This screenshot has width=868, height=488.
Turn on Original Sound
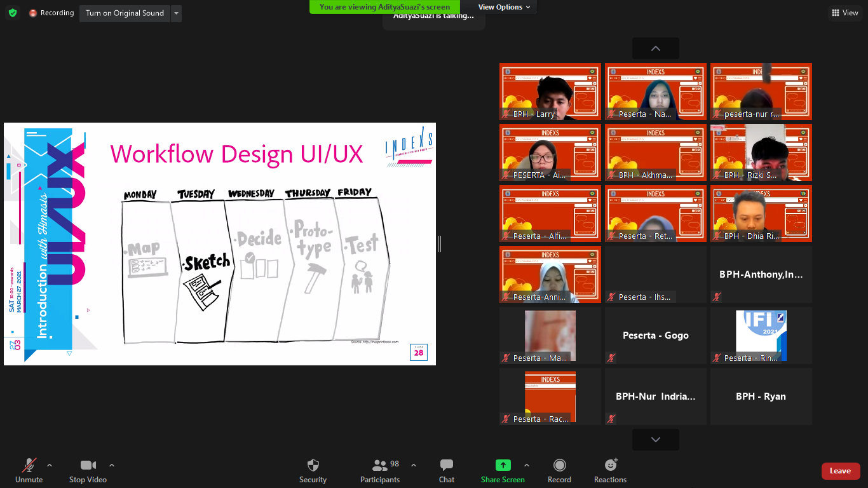point(125,13)
